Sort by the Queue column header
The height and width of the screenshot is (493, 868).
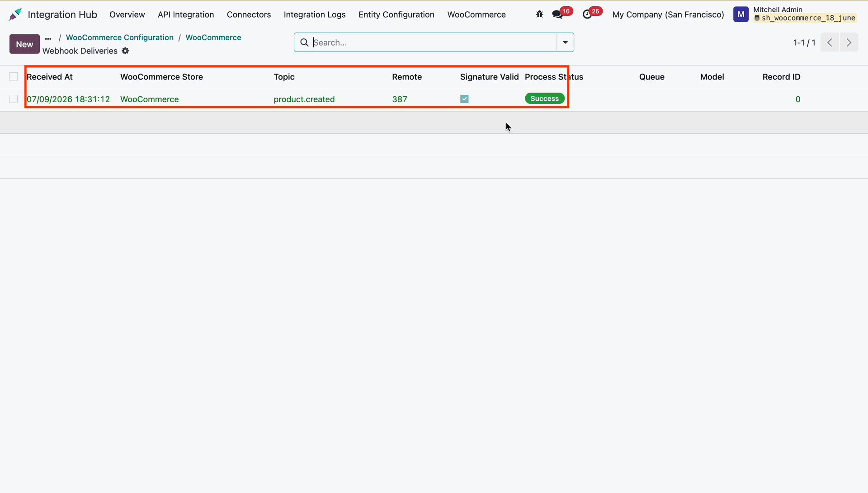651,77
